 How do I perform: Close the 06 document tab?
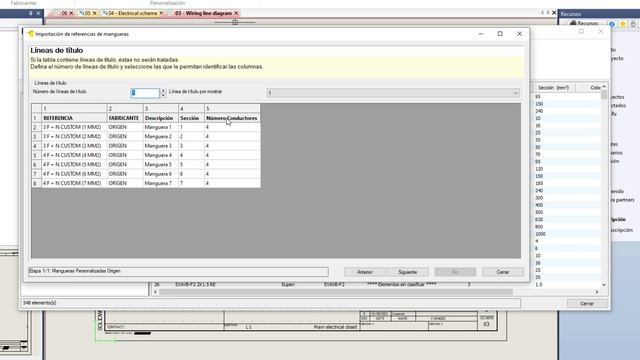point(71,13)
